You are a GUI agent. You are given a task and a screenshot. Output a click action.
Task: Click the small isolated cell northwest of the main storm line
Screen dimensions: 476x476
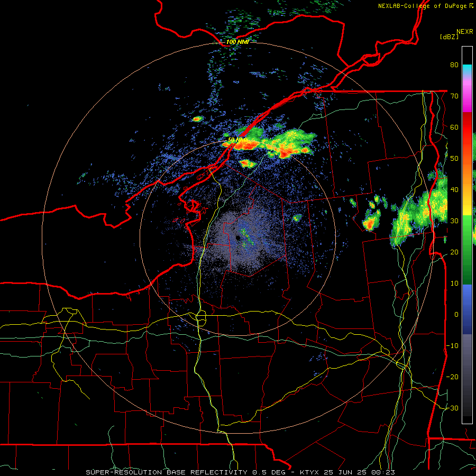click(x=197, y=118)
